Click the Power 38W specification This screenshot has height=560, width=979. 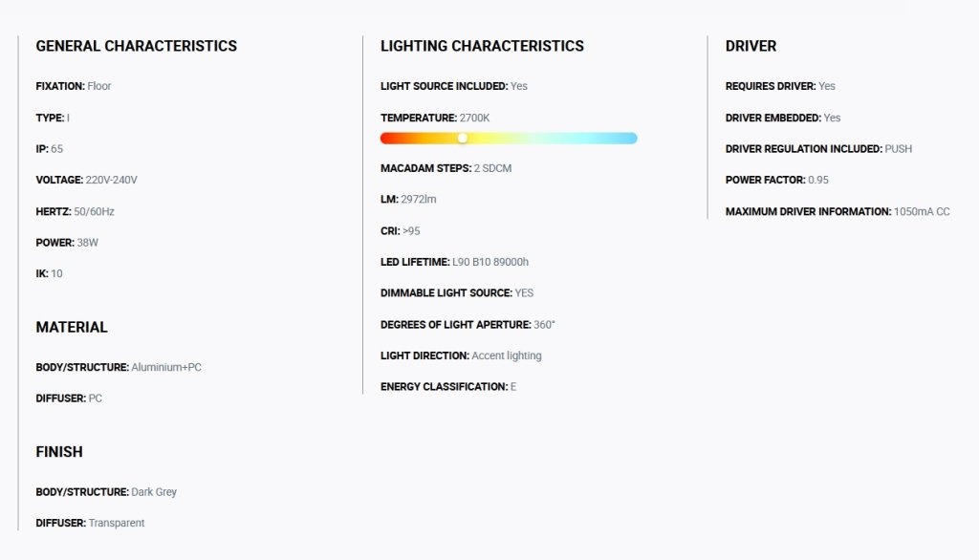coord(67,242)
